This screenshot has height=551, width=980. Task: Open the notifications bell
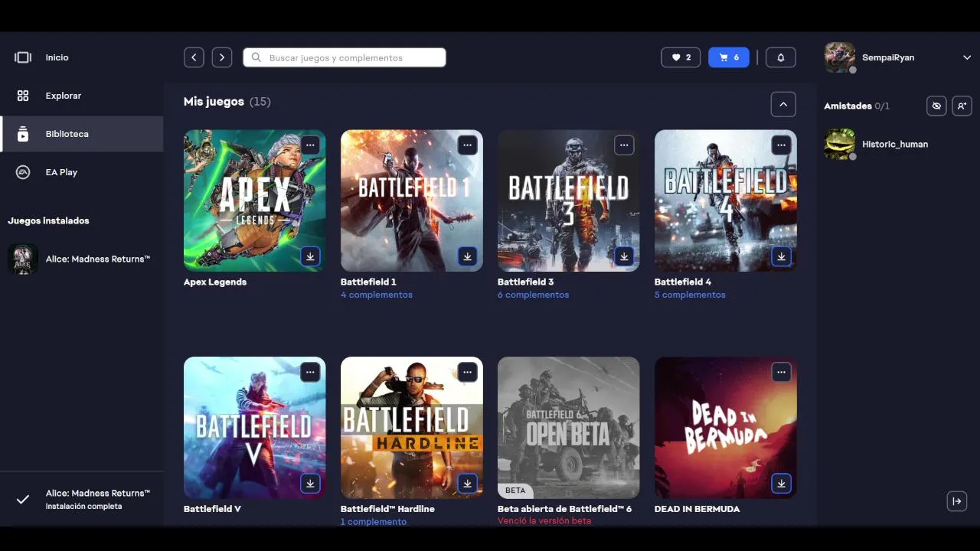tap(781, 57)
